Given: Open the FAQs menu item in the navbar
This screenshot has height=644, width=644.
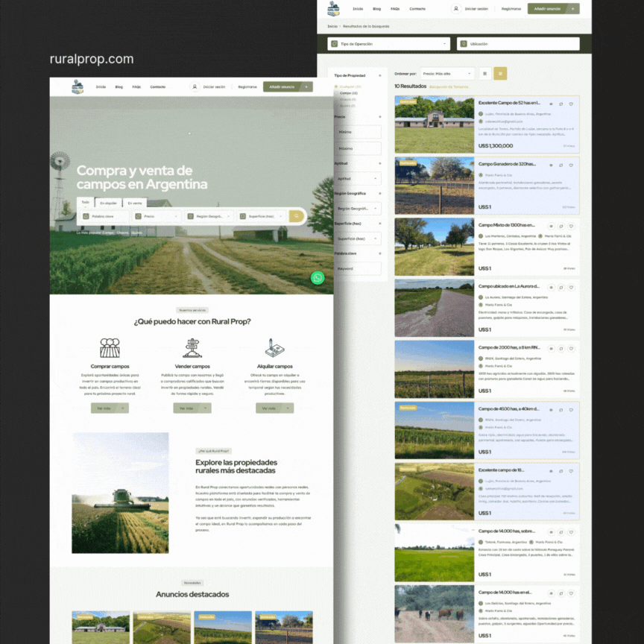Looking at the screenshot, I should (395, 8).
